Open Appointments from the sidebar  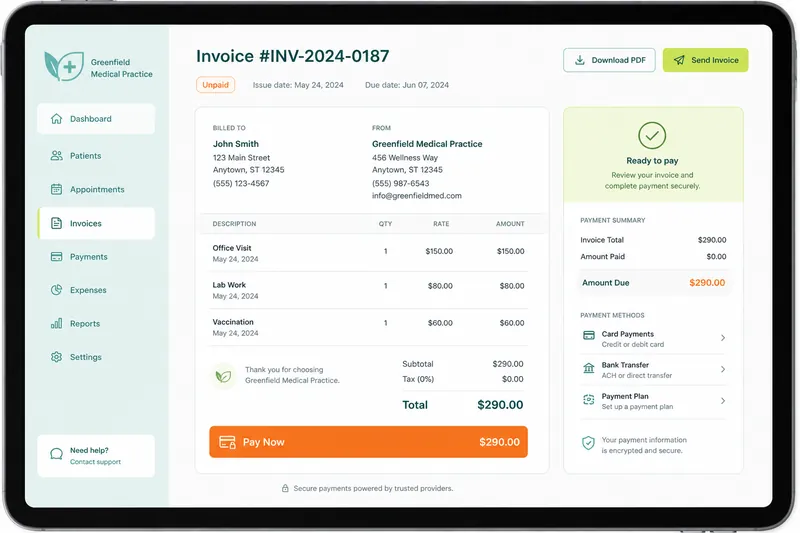point(96,189)
